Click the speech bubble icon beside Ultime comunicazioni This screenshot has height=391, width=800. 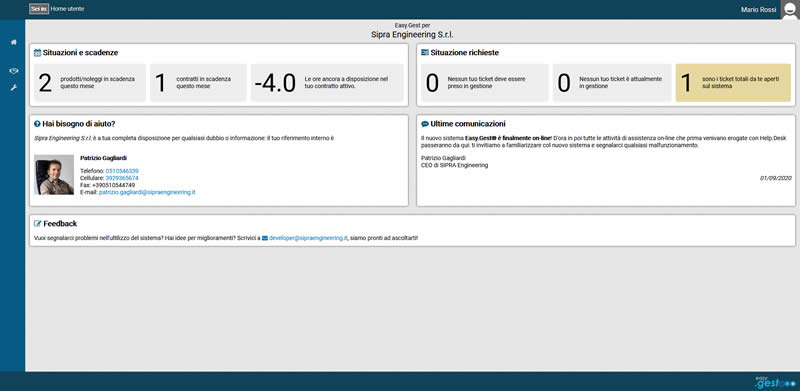click(424, 124)
